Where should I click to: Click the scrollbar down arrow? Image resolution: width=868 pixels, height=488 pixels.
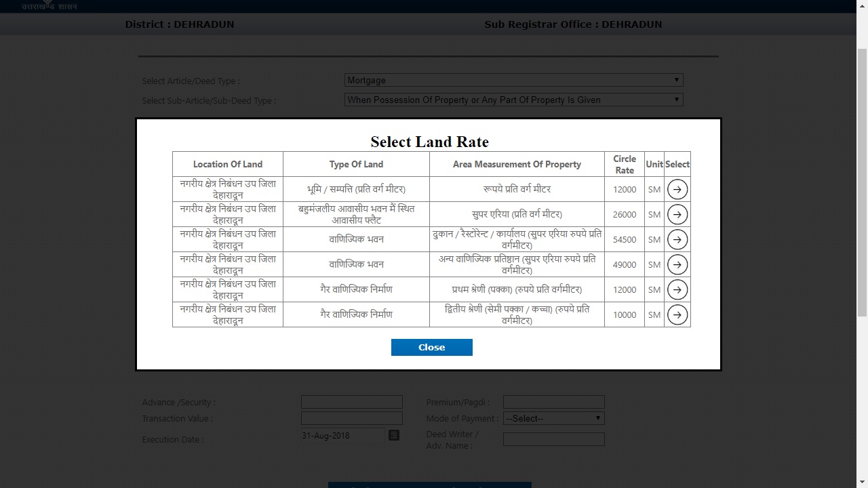863,483
